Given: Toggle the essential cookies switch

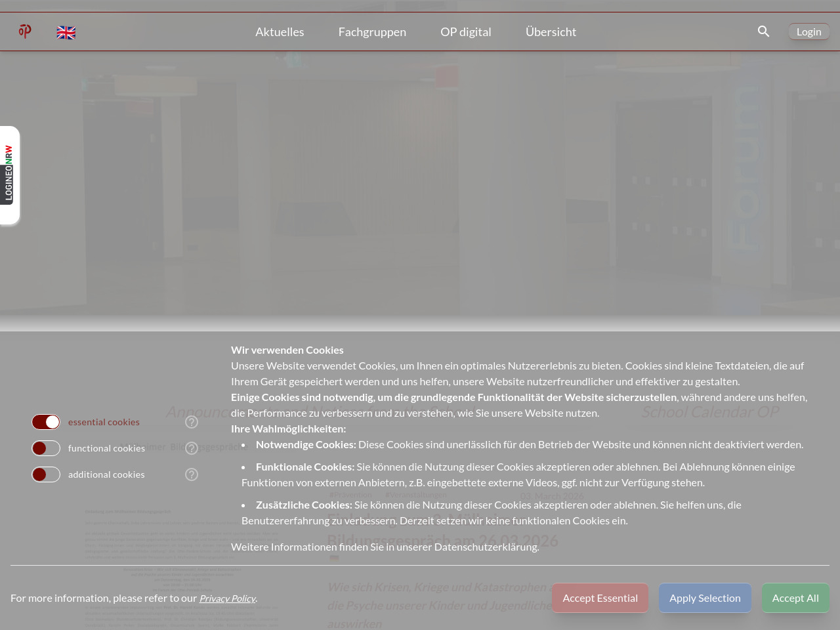Looking at the screenshot, I should 46,422.
